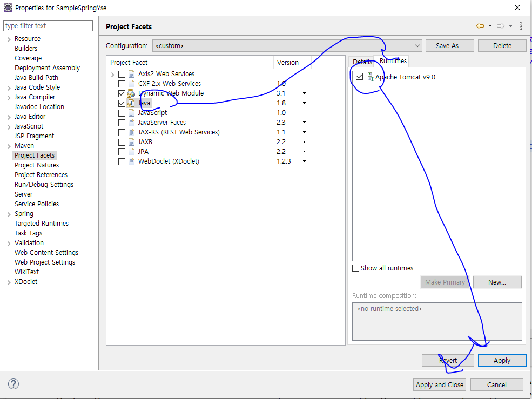Click the Save As... button
This screenshot has width=532, height=399.
point(449,45)
